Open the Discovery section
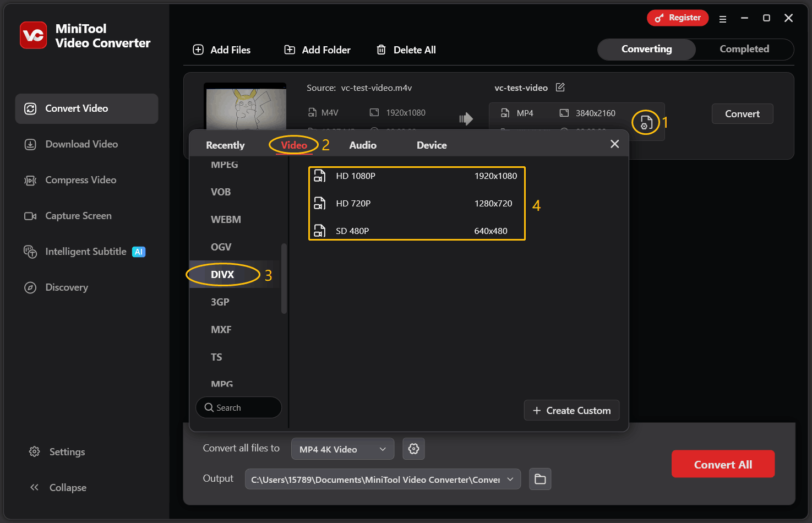The image size is (812, 523). point(31,287)
